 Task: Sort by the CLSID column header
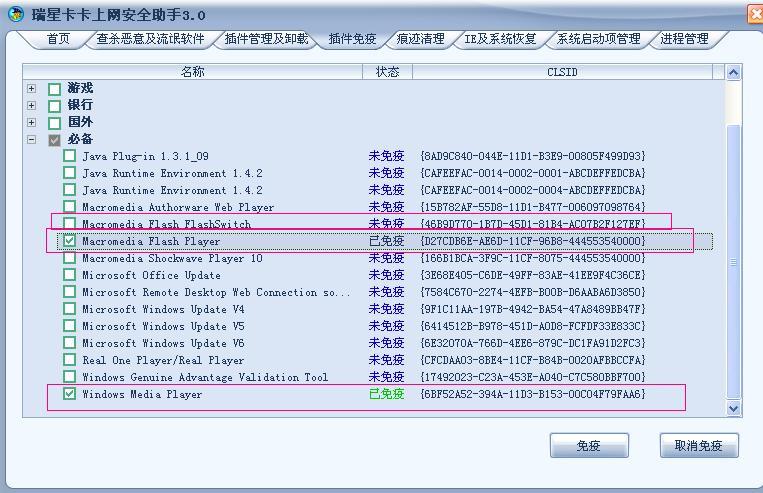point(562,72)
